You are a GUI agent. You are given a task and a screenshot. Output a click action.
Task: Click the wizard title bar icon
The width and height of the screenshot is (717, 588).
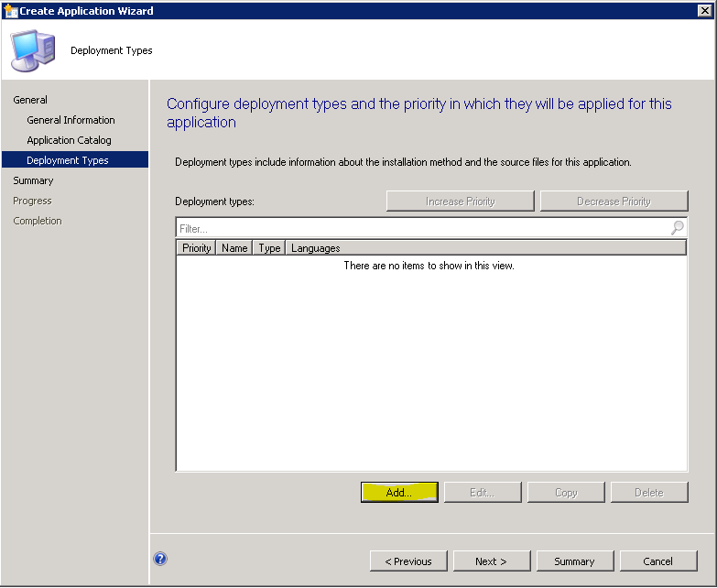point(10,10)
